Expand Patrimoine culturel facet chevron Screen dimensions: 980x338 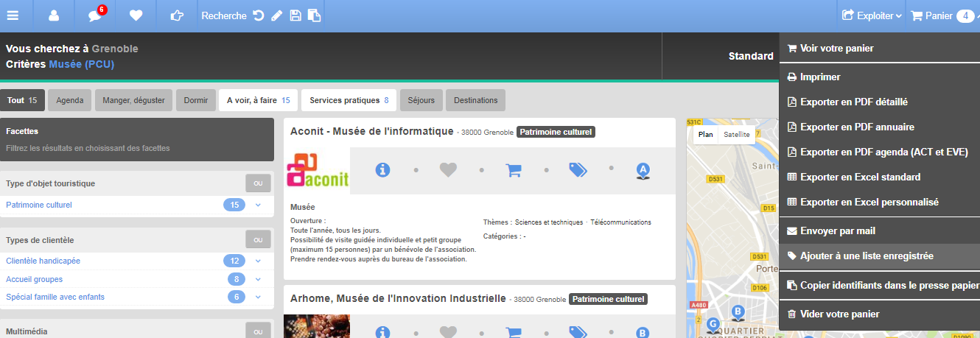(258, 205)
